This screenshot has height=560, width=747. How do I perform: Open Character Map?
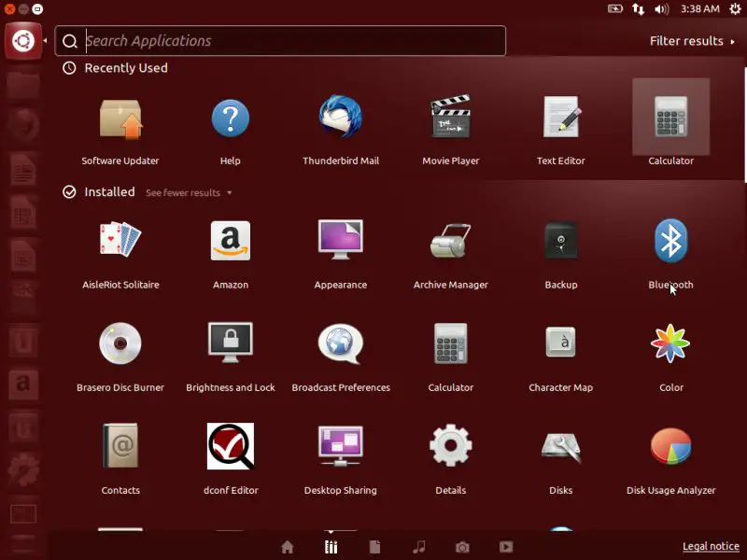click(561, 342)
